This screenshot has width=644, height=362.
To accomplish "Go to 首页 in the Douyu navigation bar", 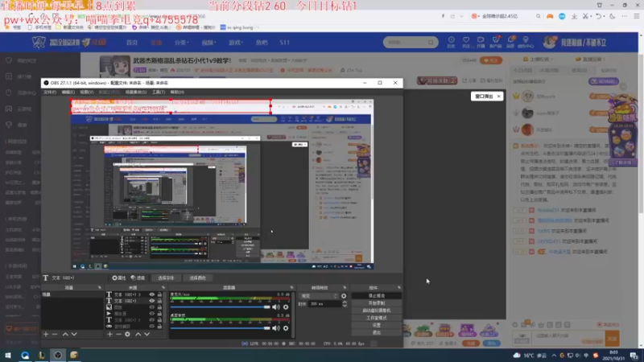I will [x=132, y=43].
